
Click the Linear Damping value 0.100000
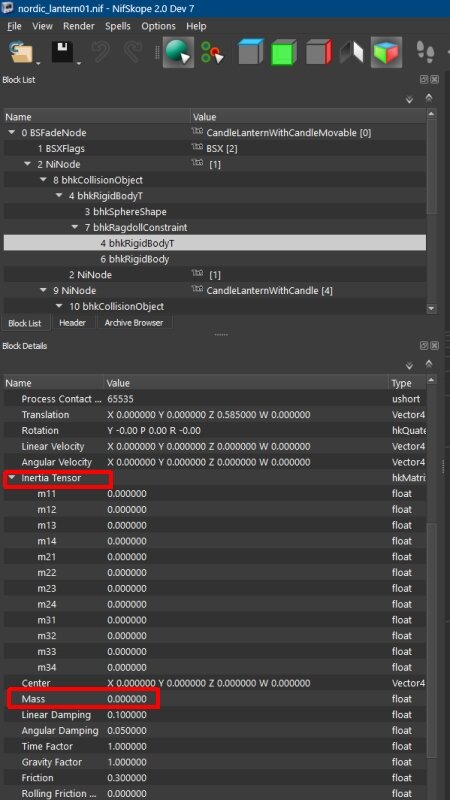pos(127,714)
